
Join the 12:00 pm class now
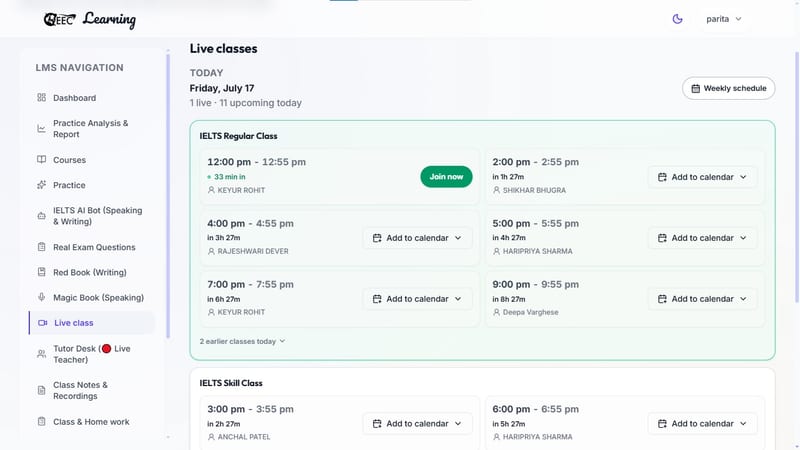coord(446,177)
